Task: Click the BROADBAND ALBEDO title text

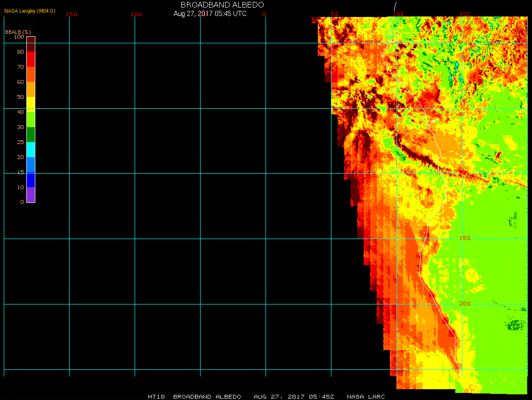Action: click(x=222, y=5)
